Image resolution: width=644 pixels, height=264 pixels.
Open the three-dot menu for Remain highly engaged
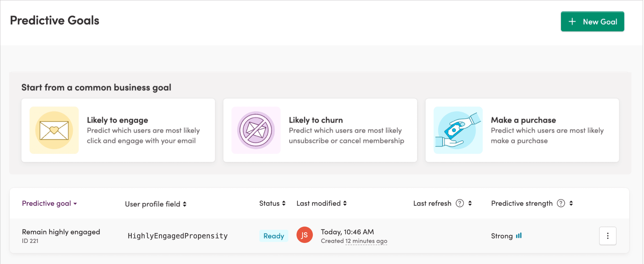608,236
